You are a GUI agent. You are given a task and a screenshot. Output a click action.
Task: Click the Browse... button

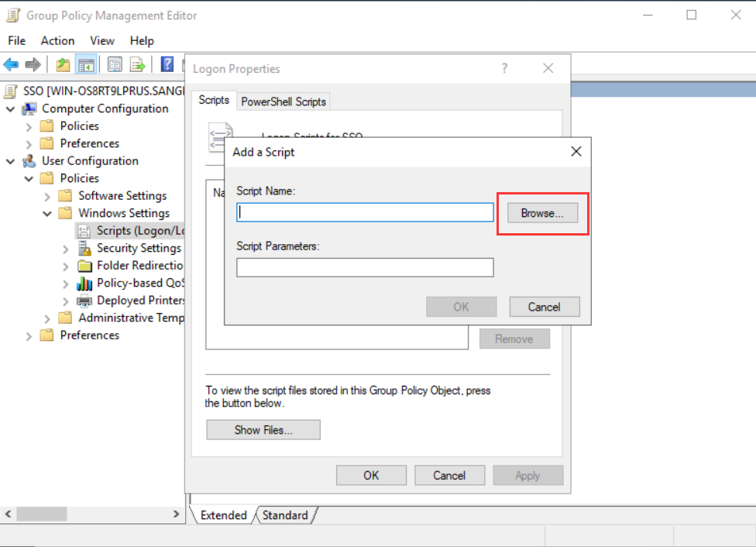point(542,213)
